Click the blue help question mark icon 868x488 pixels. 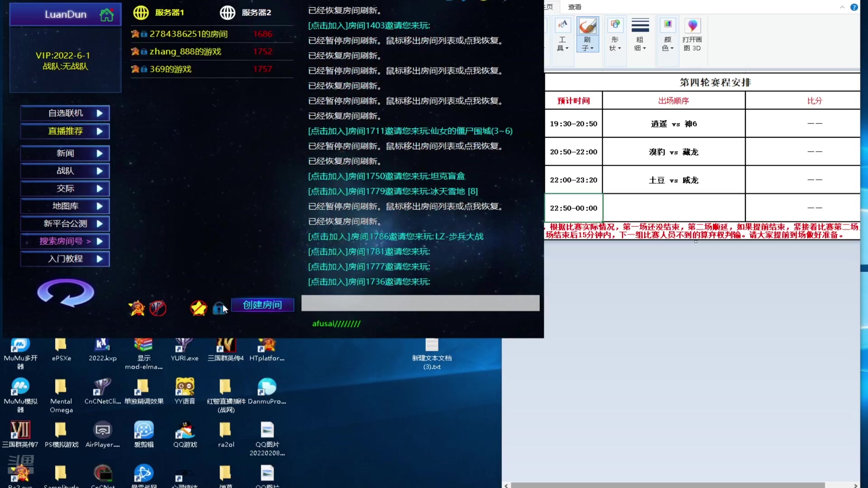854,7
